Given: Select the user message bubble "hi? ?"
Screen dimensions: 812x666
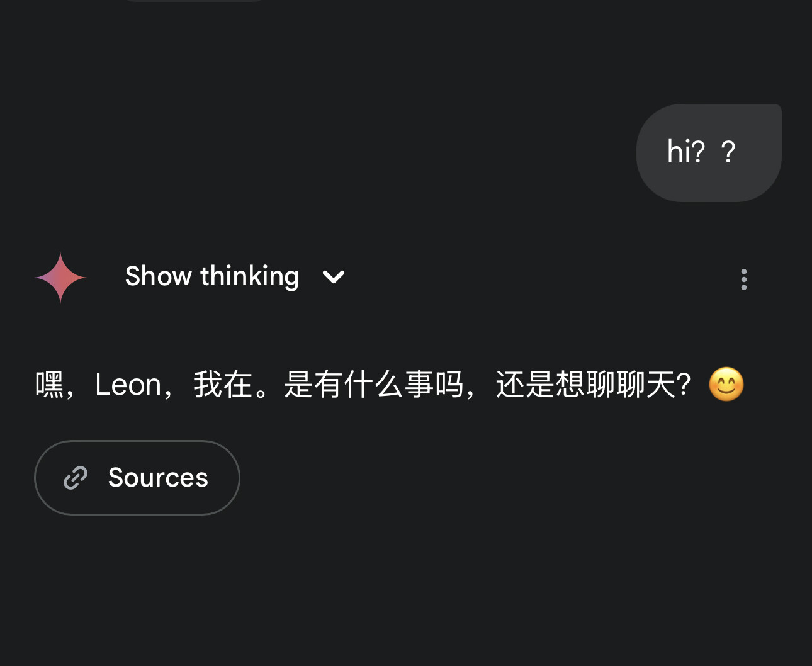Looking at the screenshot, I should [x=709, y=153].
